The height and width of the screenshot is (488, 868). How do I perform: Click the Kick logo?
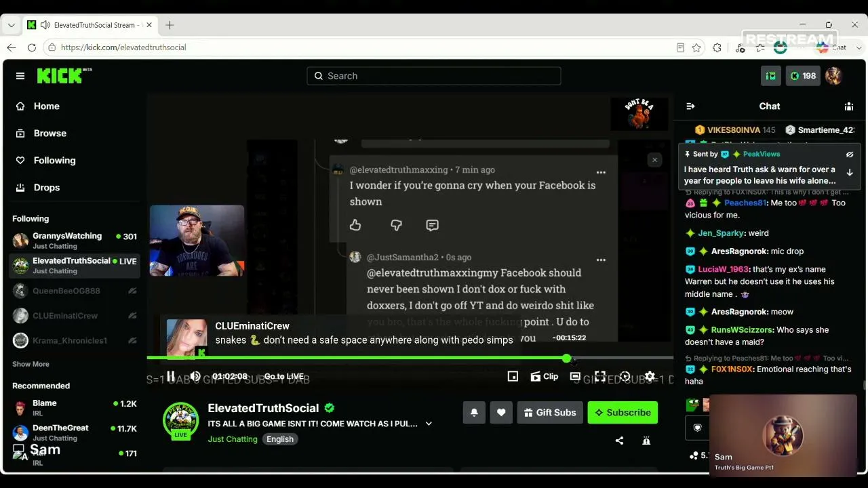click(x=64, y=75)
